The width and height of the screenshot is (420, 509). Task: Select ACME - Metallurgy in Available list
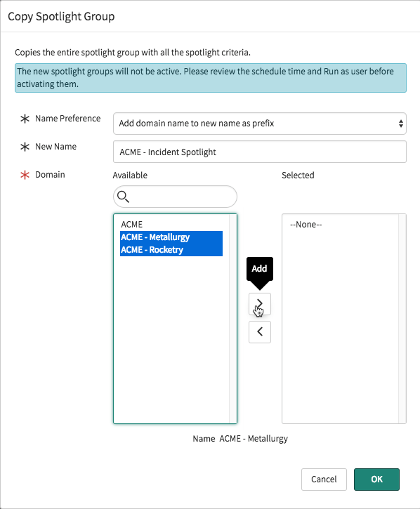click(x=171, y=237)
